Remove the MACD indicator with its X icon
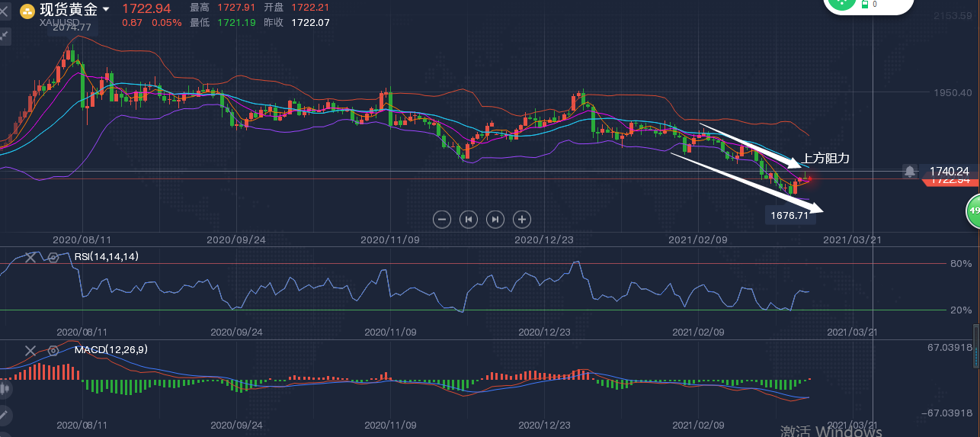 (x=30, y=351)
